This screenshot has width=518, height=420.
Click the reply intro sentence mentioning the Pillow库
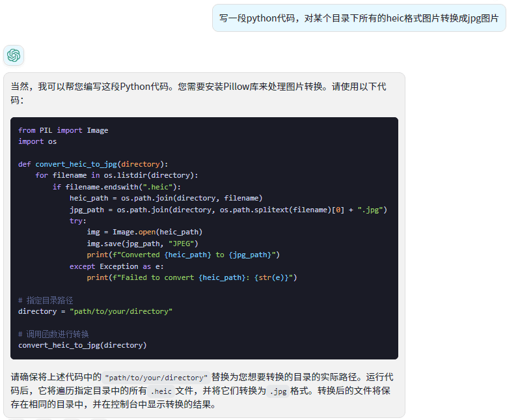click(x=198, y=93)
